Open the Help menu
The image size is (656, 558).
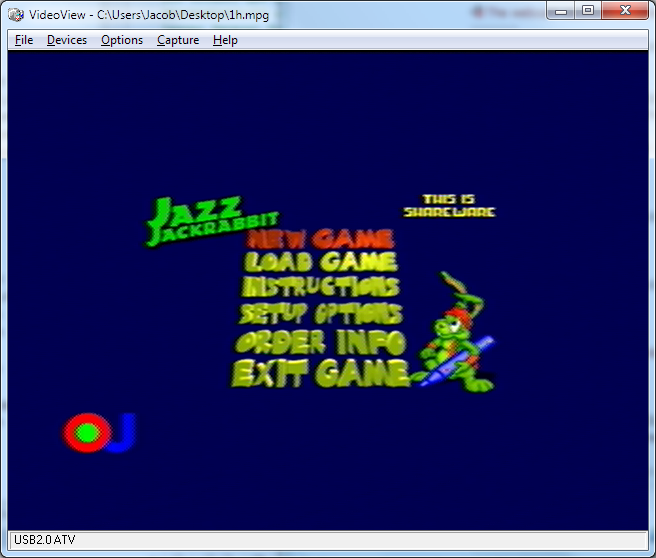225,40
